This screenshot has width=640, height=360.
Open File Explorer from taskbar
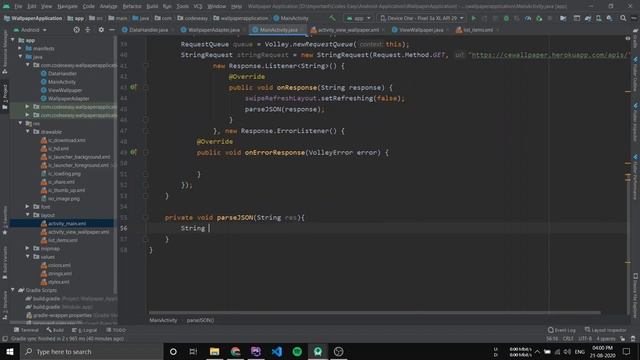point(215,351)
